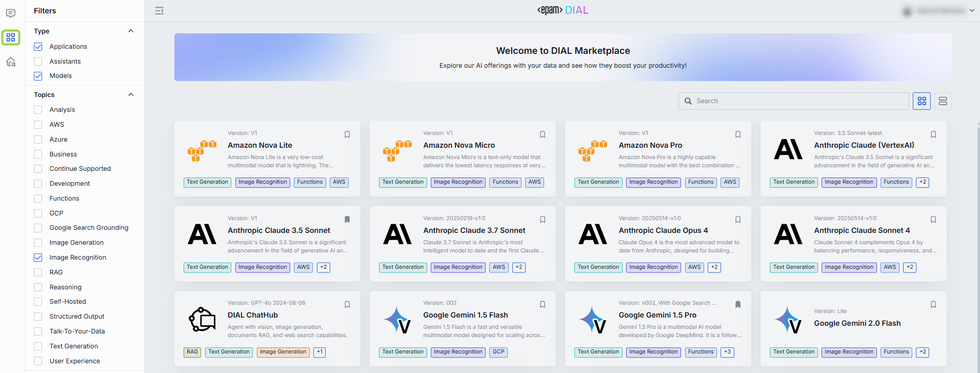The image size is (980, 373).
Task: Click the RAG tag on DIAL ChatHub
Action: click(192, 352)
